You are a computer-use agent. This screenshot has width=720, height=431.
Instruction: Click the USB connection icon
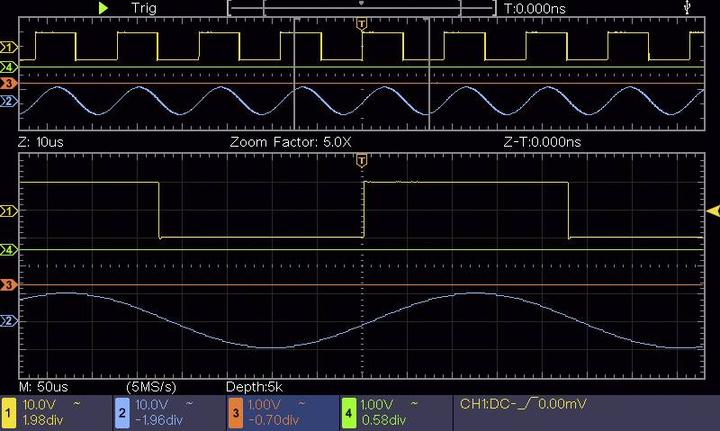pos(687,7)
